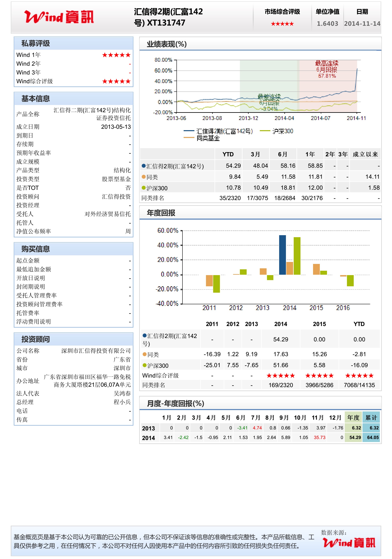Click the 投资顾问 value 汇信得投资
392x559 pixels.
(116, 196)
